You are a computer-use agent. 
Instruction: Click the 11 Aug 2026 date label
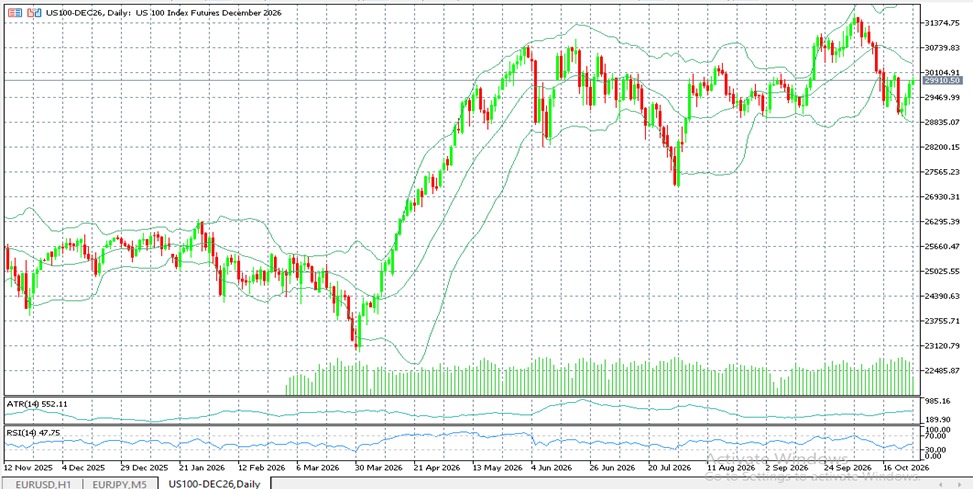coord(732,467)
